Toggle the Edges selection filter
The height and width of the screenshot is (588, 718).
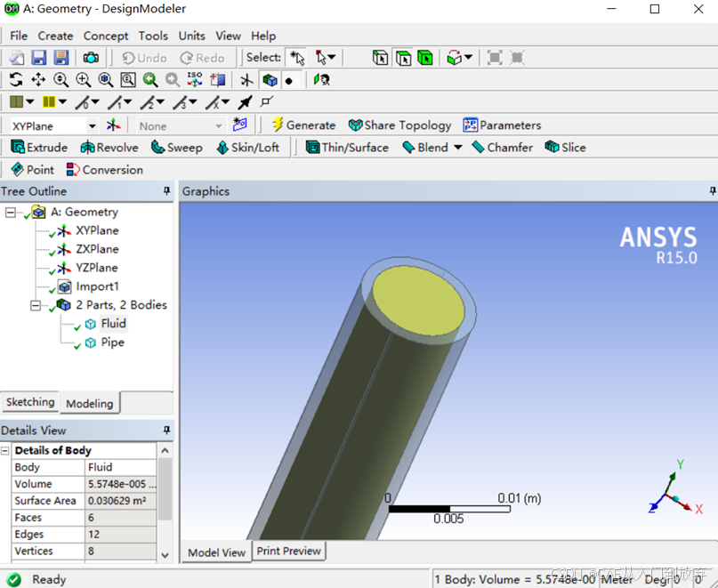[380, 58]
